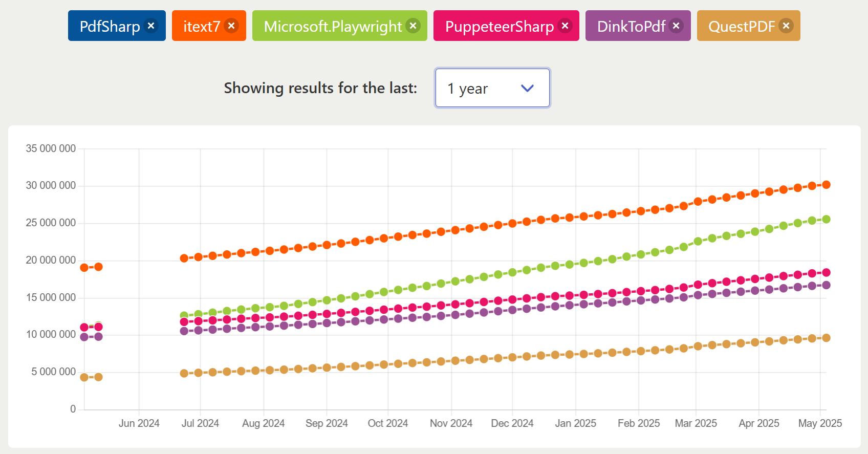Click the 'Nov 2024' axis label
Image resolution: width=868 pixels, height=454 pixels.
451,423
